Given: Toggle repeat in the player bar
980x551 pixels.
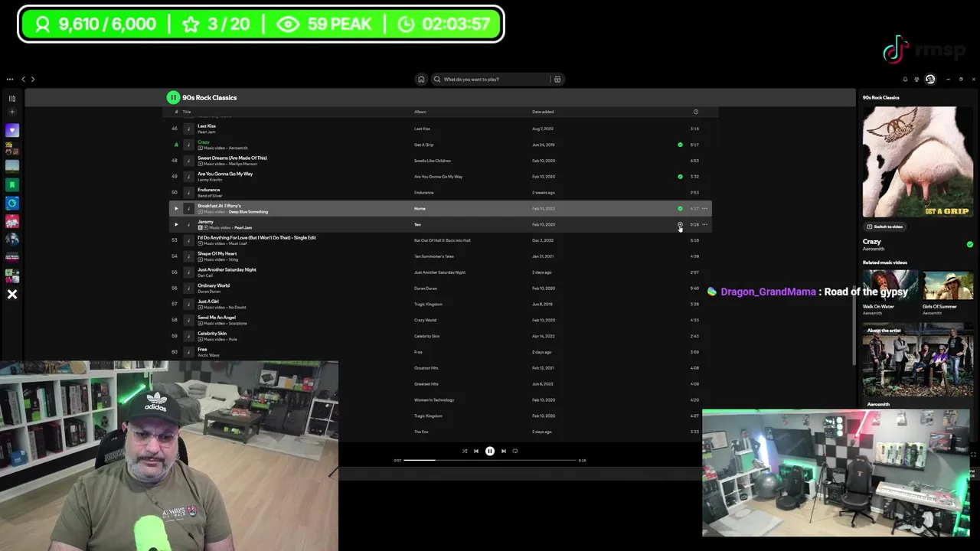Looking at the screenshot, I should tap(515, 452).
